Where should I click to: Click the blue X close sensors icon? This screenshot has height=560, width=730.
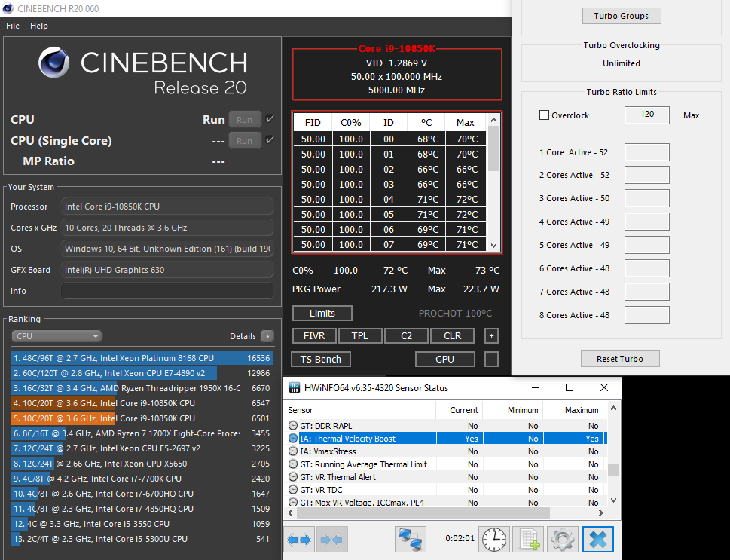click(x=597, y=539)
